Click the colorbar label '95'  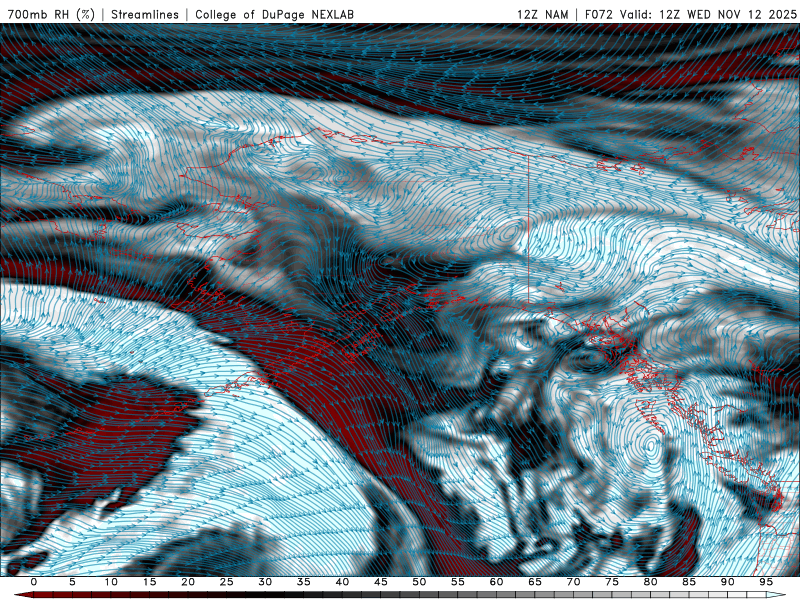tap(766, 582)
